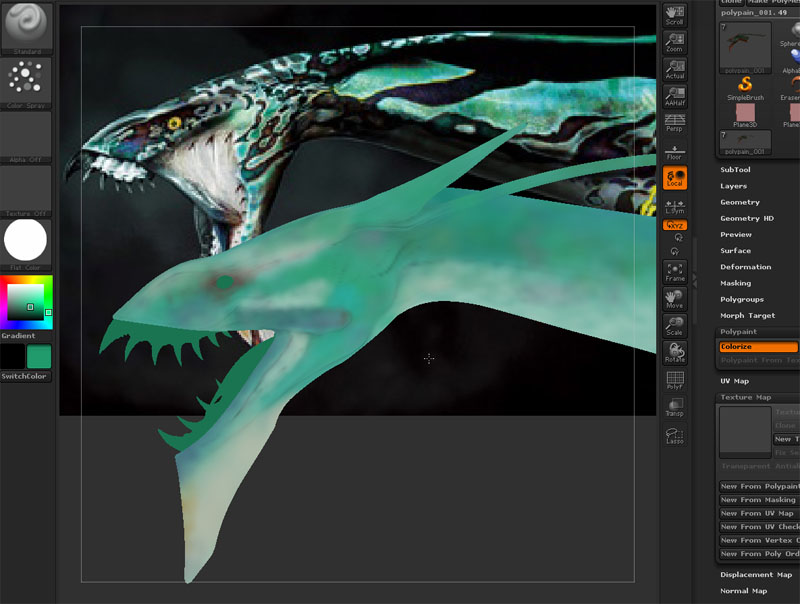The height and width of the screenshot is (604, 800).
Task: Open the Flat Color material selector
Action: point(26,245)
